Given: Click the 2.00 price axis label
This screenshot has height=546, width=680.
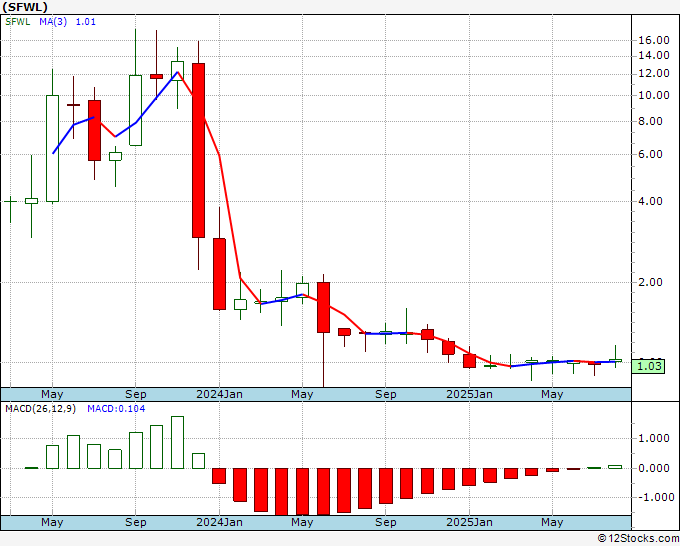Looking at the screenshot, I should point(651,282).
